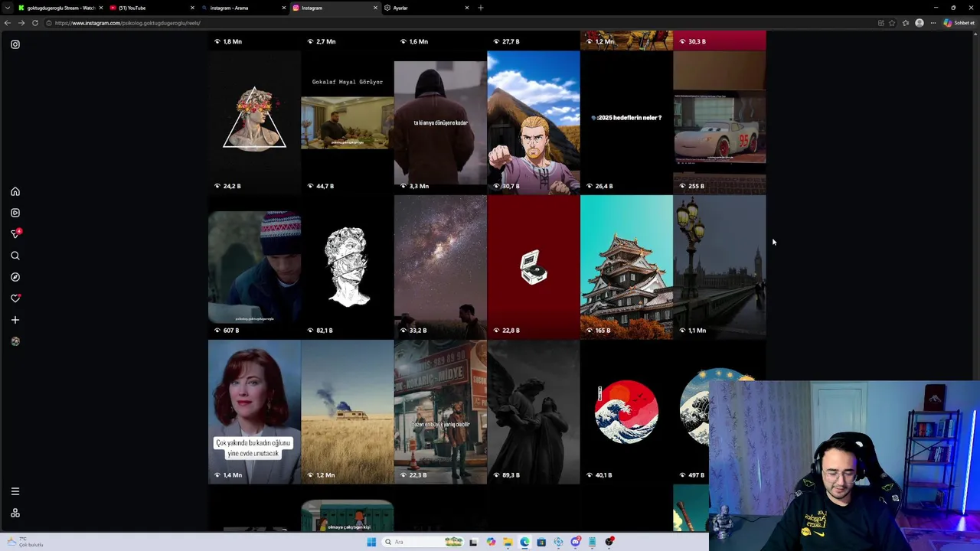
Task: Click the '44,7 B' view count
Action: (x=325, y=186)
